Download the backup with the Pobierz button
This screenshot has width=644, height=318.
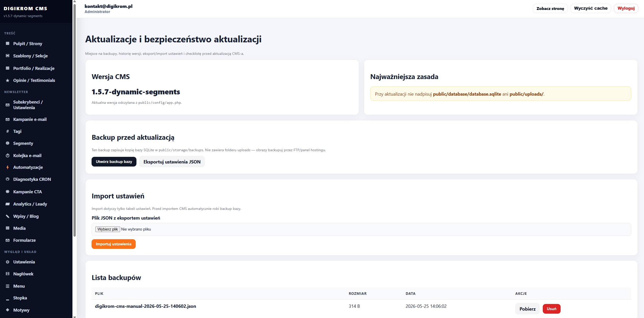pyautogui.click(x=527, y=309)
